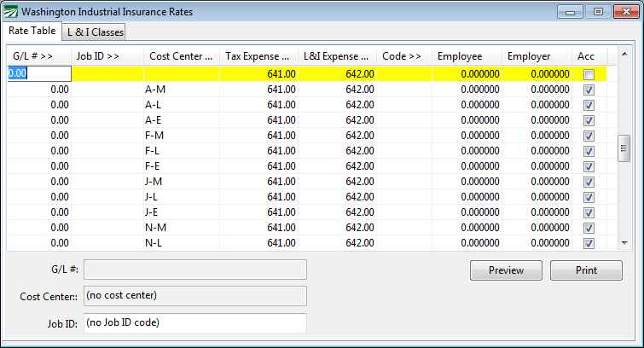Uncheck Acc checkbox for F-M row
Viewport: 644px width, 348px height.
pyautogui.click(x=589, y=136)
